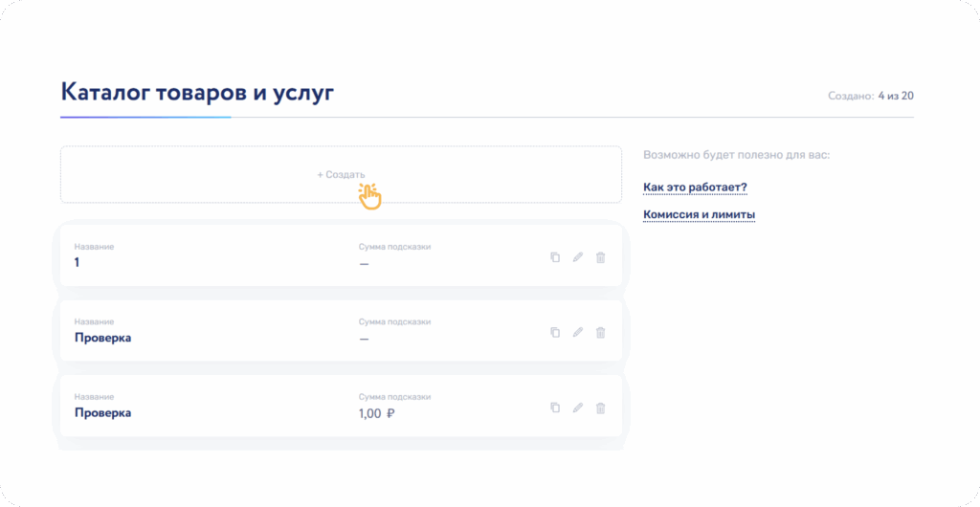The width and height of the screenshot is (980, 507).
Task: Select the name of Проверка without a sum
Action: [x=102, y=338]
